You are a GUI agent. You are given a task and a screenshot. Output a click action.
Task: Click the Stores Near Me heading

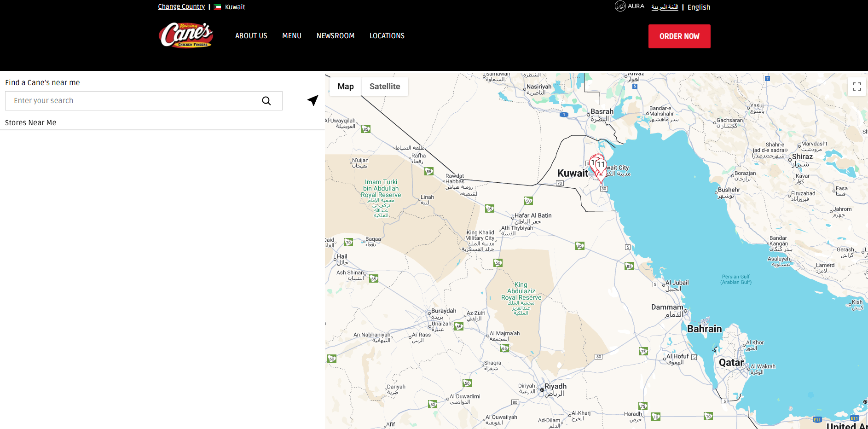tap(31, 123)
